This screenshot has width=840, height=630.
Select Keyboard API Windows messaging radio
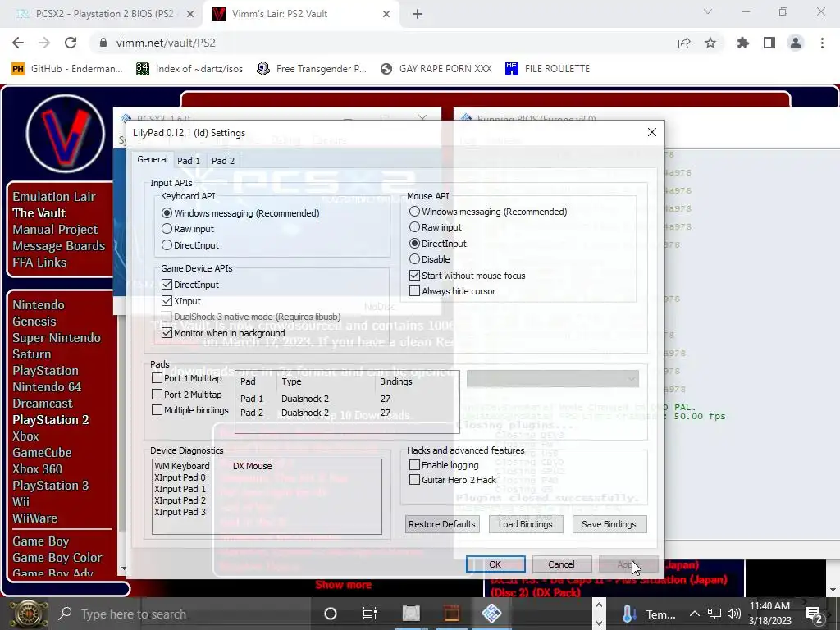[x=167, y=213]
